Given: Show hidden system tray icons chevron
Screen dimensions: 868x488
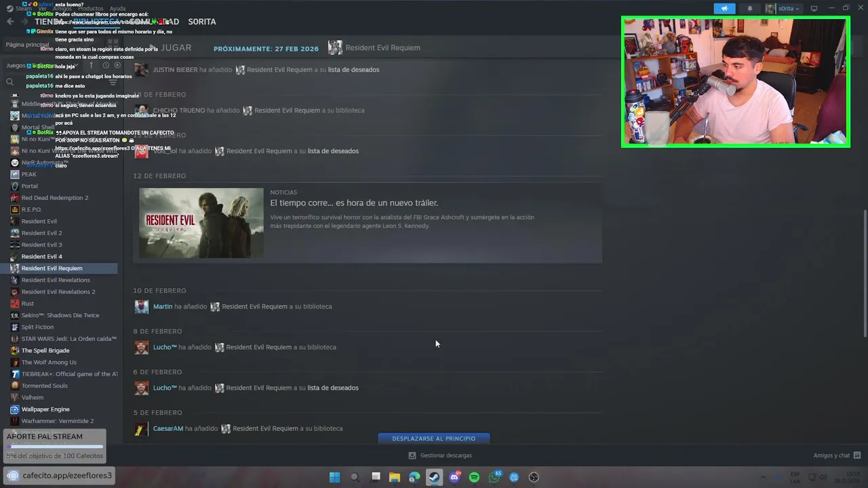Looking at the screenshot, I should (x=763, y=477).
